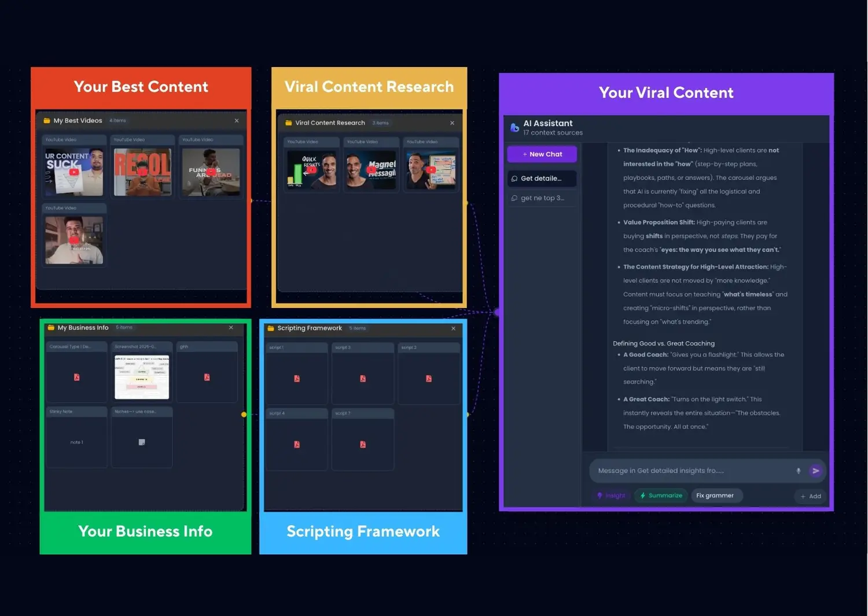The height and width of the screenshot is (616, 868).
Task: Click the My Best Videos folder icon
Action: (47, 121)
